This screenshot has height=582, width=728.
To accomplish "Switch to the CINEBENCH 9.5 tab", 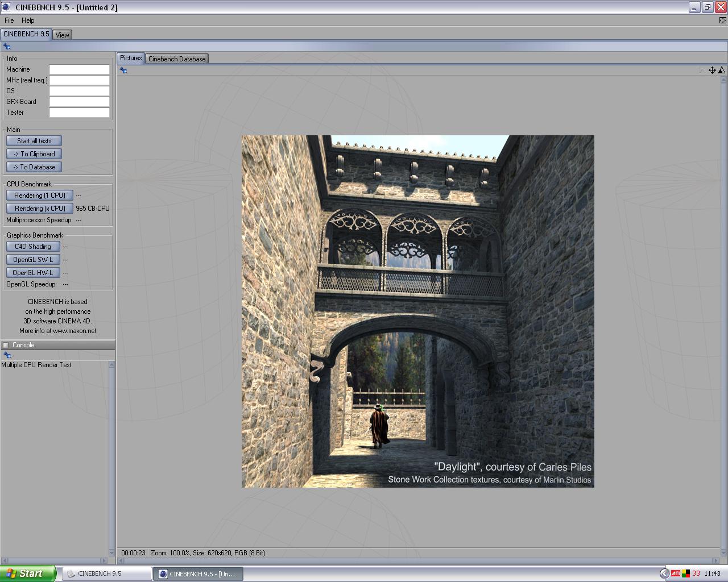I will [26, 34].
